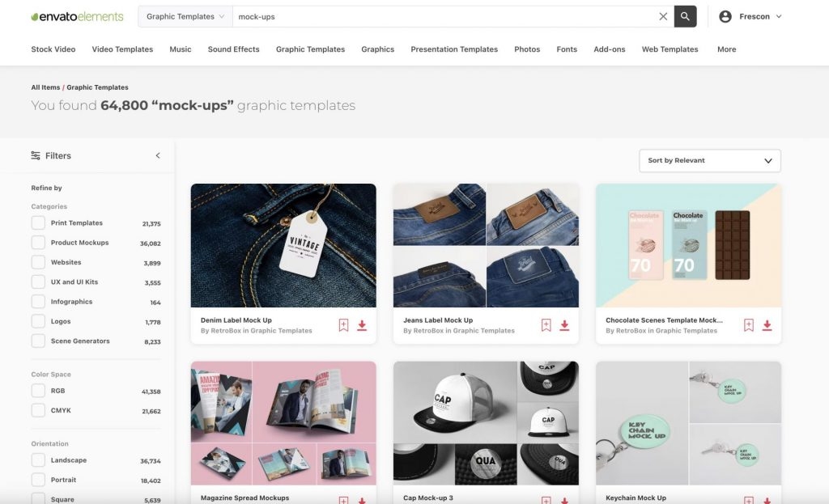Image resolution: width=829 pixels, height=504 pixels.
Task: Expand the Graphic Templates search category dropdown
Action: click(x=185, y=16)
